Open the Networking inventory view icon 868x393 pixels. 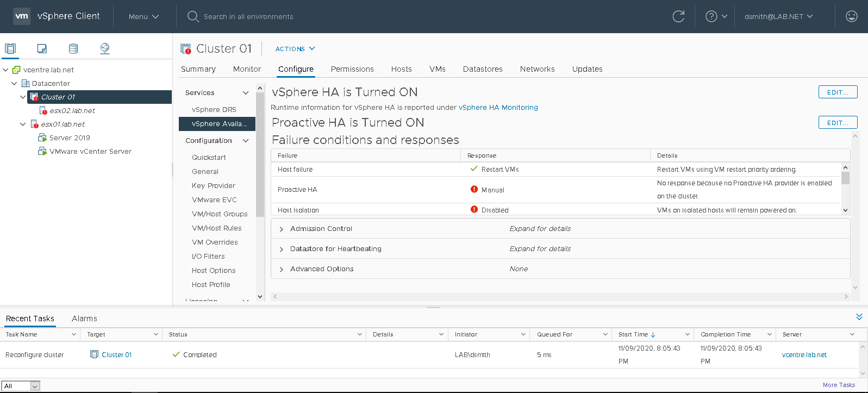pyautogui.click(x=105, y=48)
